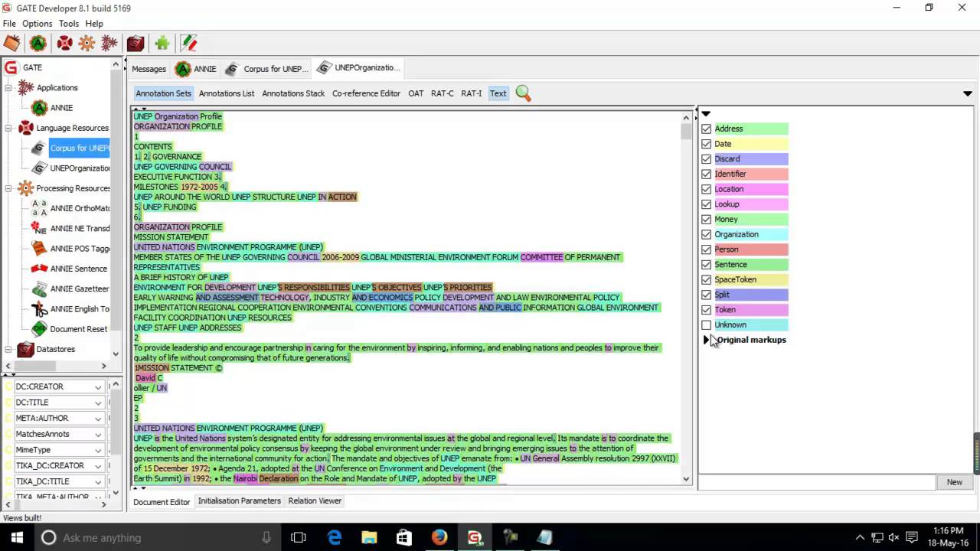
Task: Click the New Language Resource toolbar icon
Action: [64, 44]
